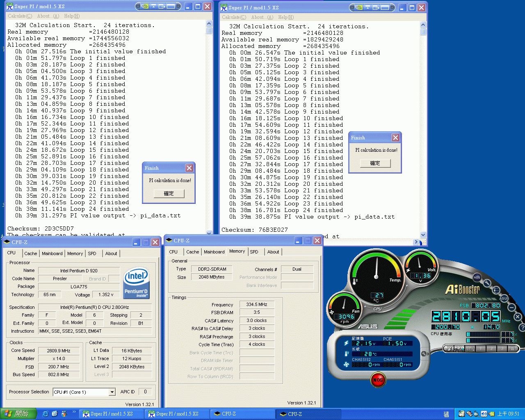Viewport: 525px width, 420px height.
Task: Open Calculate menu in right Super PI window
Action: [234, 17]
